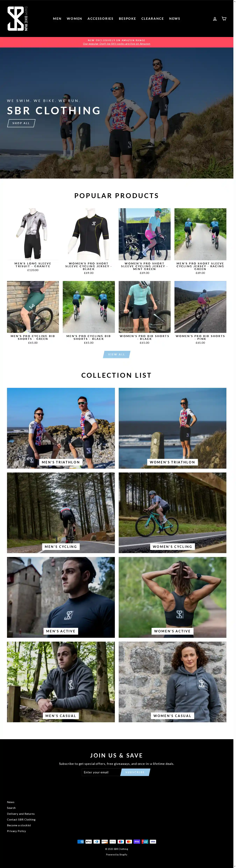Open the shopping cart icon
This screenshot has height=868, width=236.
point(224,19)
